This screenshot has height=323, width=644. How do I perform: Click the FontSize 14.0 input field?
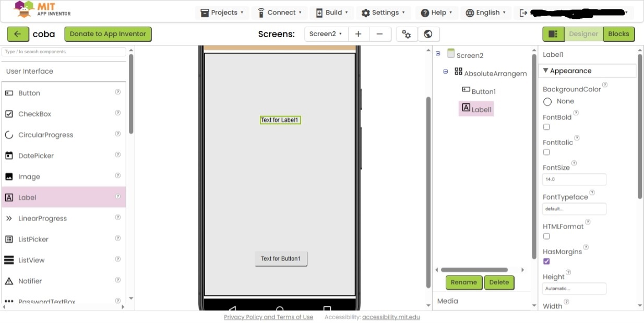[574, 180]
